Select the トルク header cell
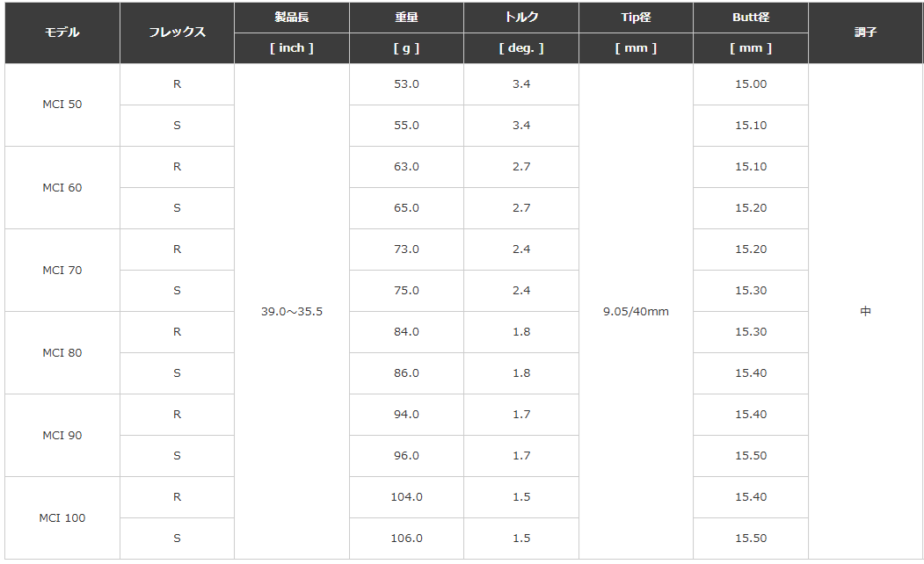924x564 pixels. click(521, 18)
